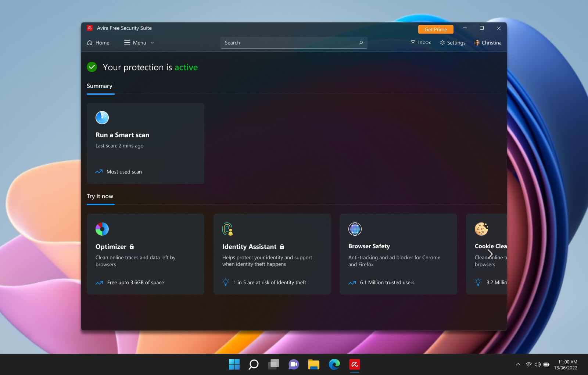Image resolution: width=588 pixels, height=375 pixels.
Task: Click the Avira logo in title bar
Action: [x=89, y=28]
